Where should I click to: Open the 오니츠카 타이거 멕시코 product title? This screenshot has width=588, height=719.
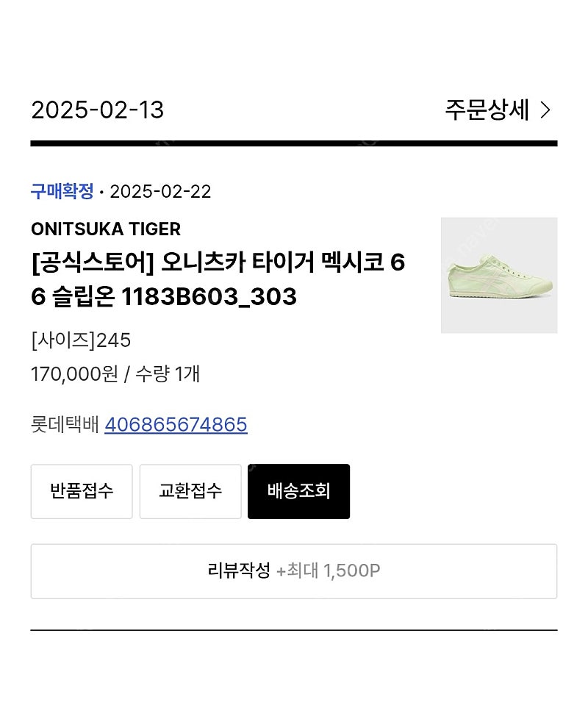click(218, 279)
